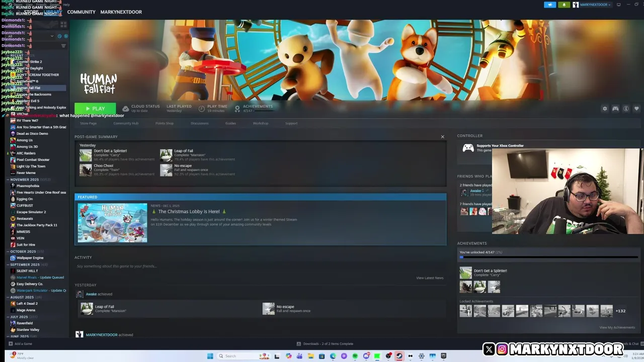Open Windows Start menu

pyautogui.click(x=210, y=356)
